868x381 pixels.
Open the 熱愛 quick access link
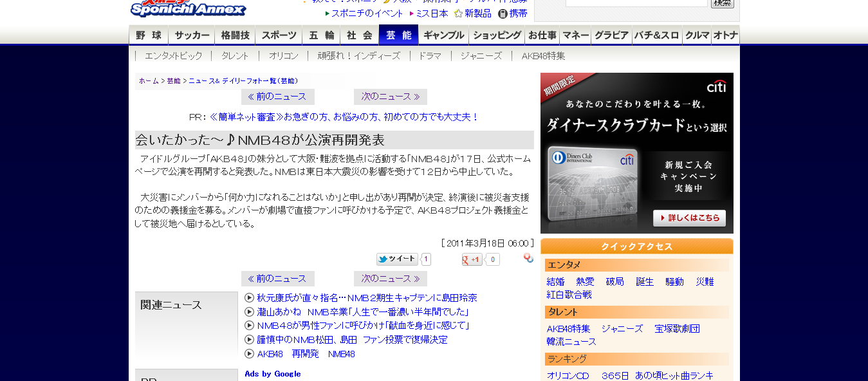[586, 282]
